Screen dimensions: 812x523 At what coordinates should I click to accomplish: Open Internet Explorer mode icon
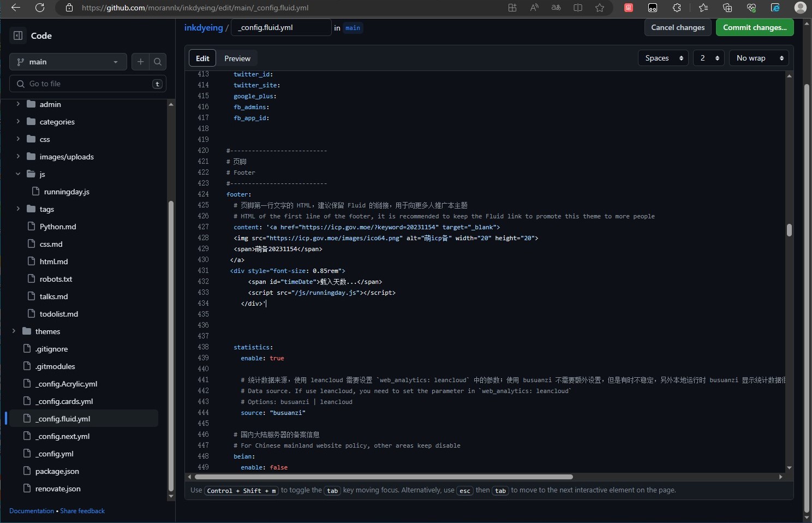(775, 8)
